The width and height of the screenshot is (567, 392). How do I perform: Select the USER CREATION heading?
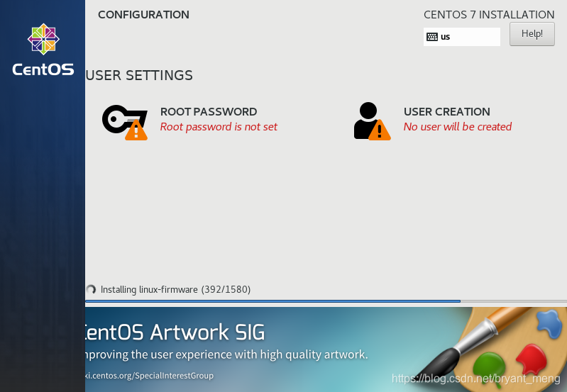coord(447,111)
